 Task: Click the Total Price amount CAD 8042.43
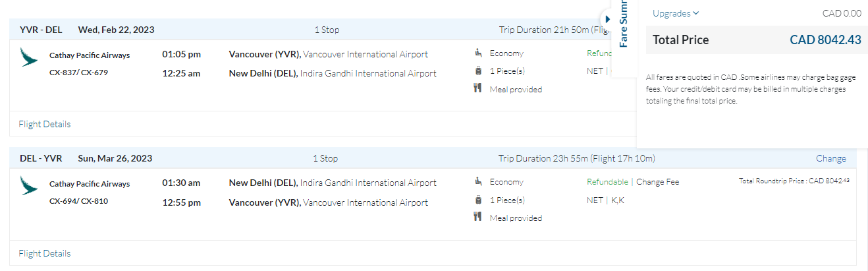point(825,40)
